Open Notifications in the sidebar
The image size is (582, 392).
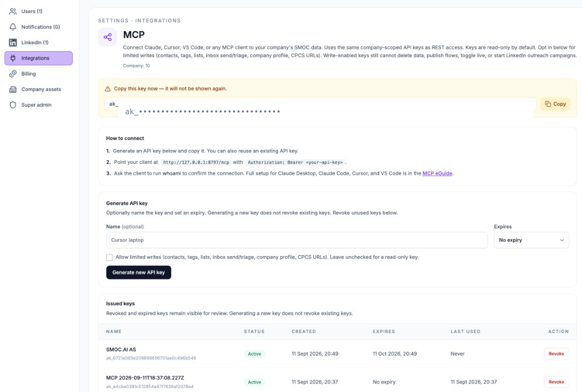[x=39, y=27]
